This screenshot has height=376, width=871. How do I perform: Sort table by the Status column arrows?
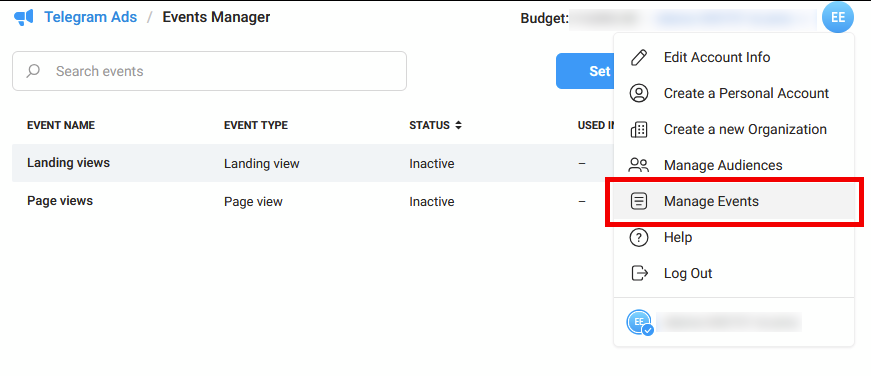458,126
